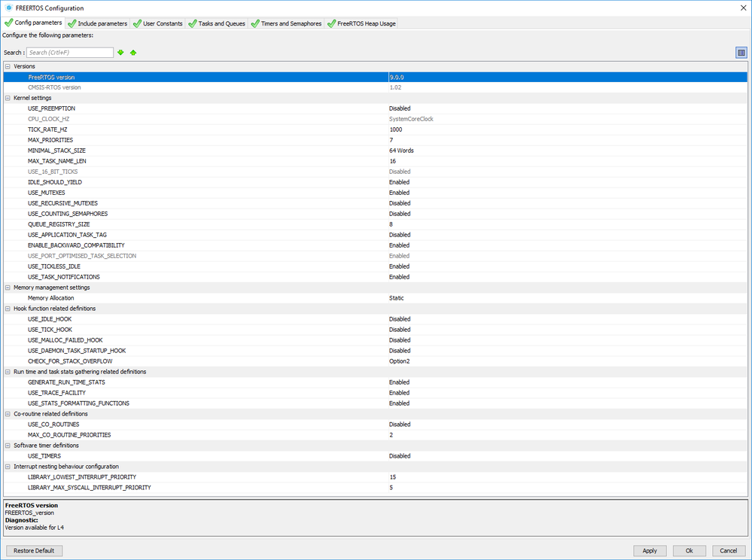Select the FreeRTOS version row
The image size is (752, 560).
click(x=375, y=78)
